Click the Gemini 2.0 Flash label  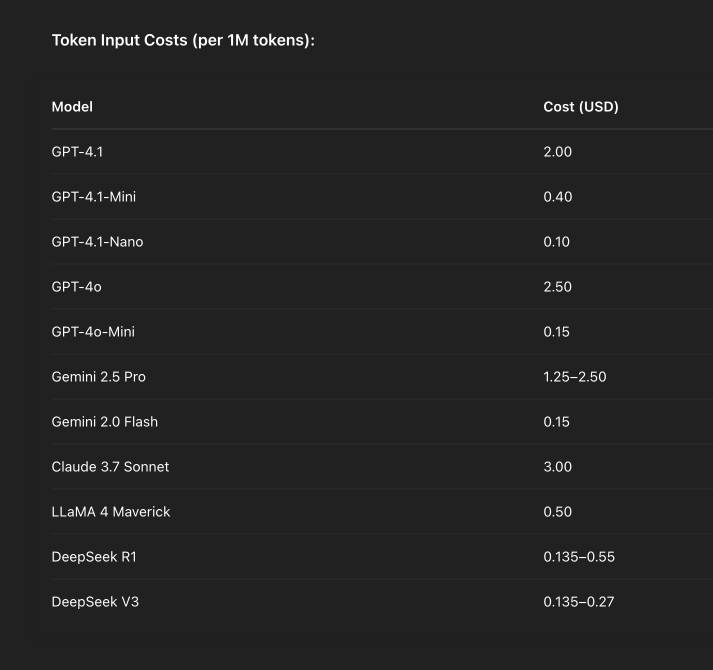pyautogui.click(x=105, y=422)
